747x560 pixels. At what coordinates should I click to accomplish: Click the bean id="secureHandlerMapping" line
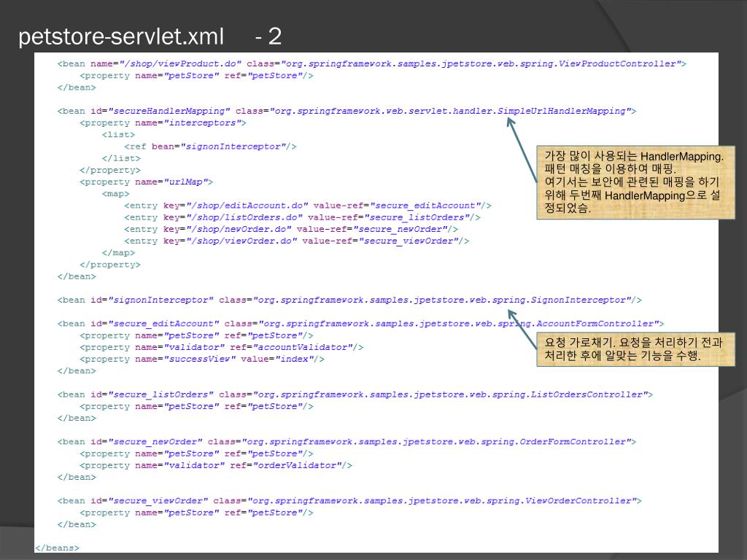(347, 111)
